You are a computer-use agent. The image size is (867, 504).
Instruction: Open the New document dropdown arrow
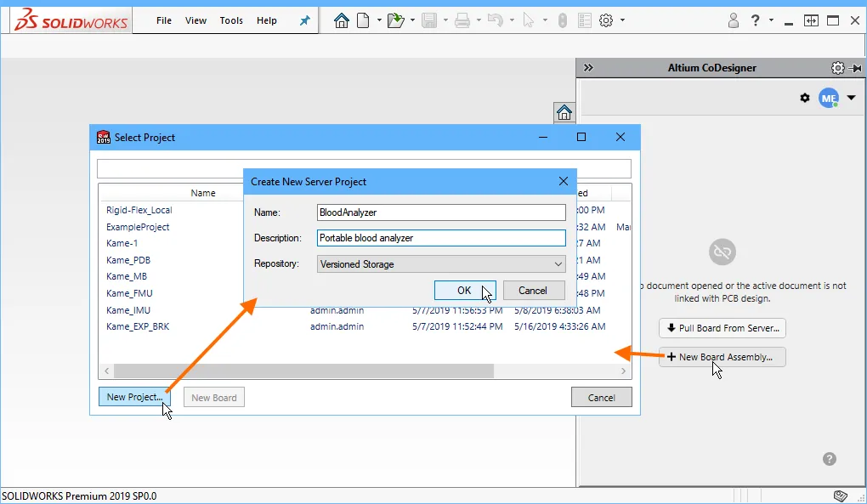click(379, 20)
